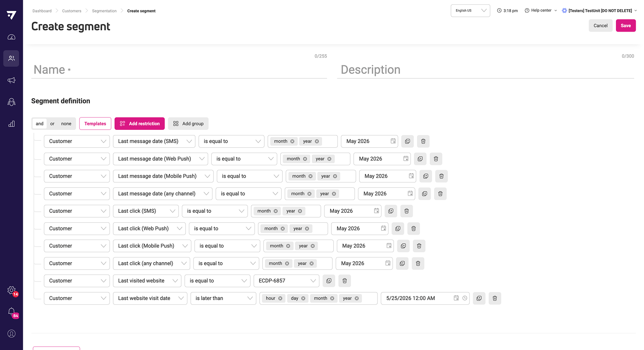644x350 pixels.
Task: Open the English US language dropdown
Action: point(471,11)
